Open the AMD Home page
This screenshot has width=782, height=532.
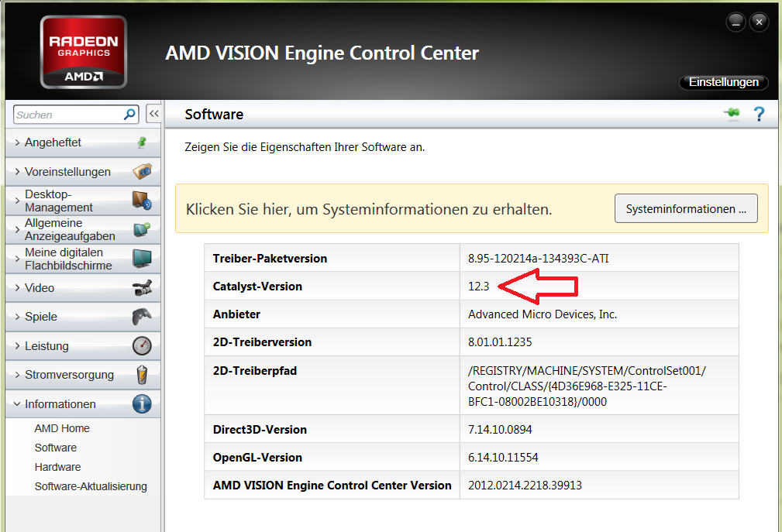pos(62,428)
